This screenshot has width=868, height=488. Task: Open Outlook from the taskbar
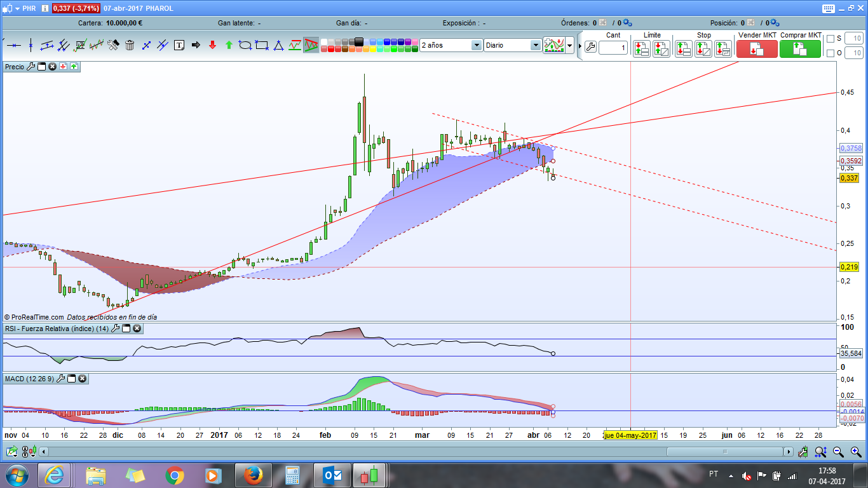(x=331, y=475)
